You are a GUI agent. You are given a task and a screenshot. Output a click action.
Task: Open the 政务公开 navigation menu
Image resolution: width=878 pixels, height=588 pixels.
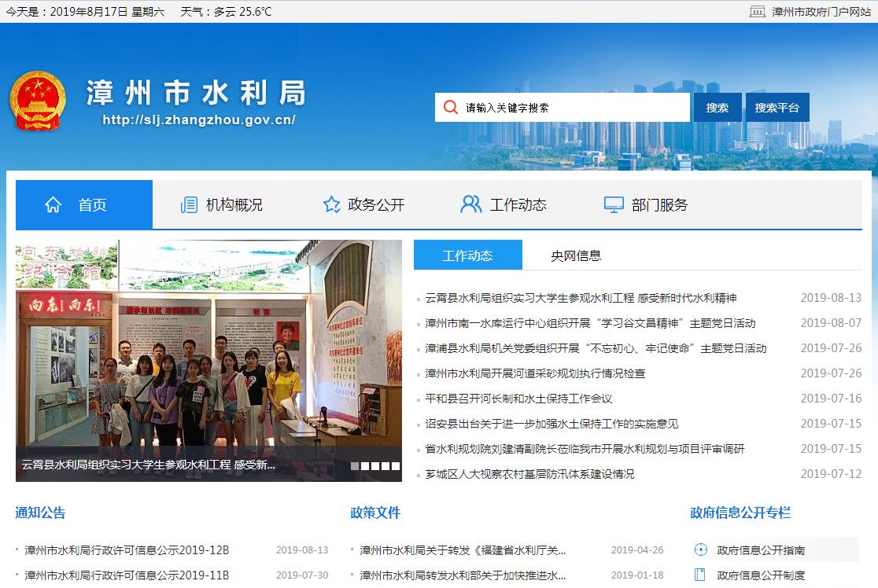pyautogui.click(x=375, y=205)
